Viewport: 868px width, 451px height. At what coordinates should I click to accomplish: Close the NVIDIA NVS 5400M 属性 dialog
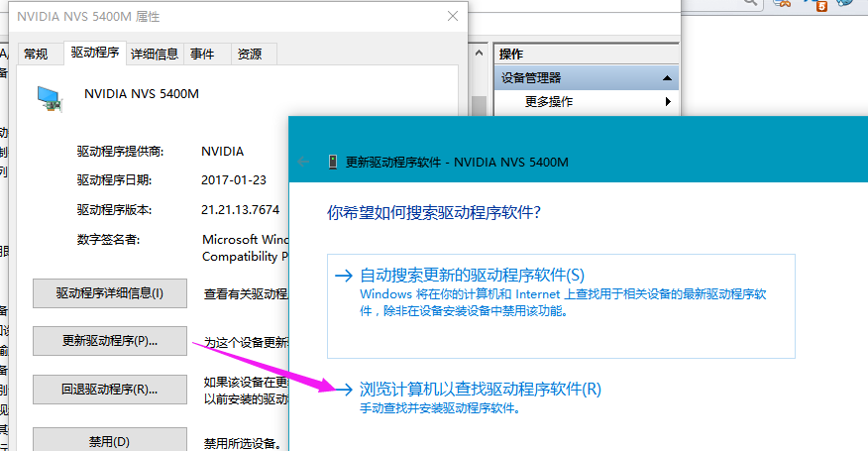[x=453, y=16]
